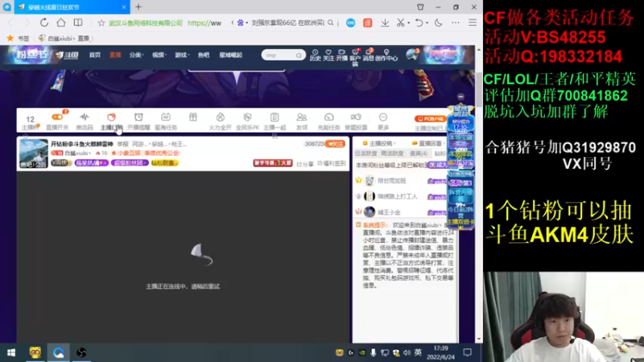This screenshot has width=644, height=362.
Task: Click the orange PC客户端 button
Action: tap(430, 118)
